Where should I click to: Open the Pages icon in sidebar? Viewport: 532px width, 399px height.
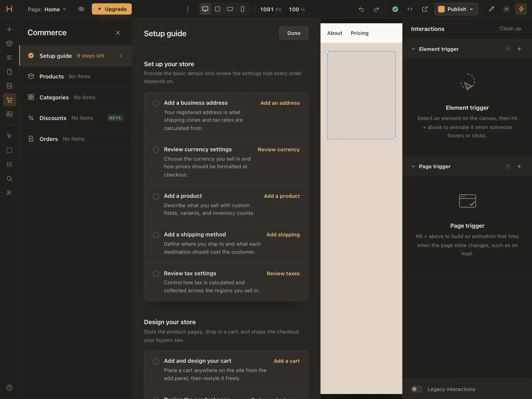pos(9,72)
